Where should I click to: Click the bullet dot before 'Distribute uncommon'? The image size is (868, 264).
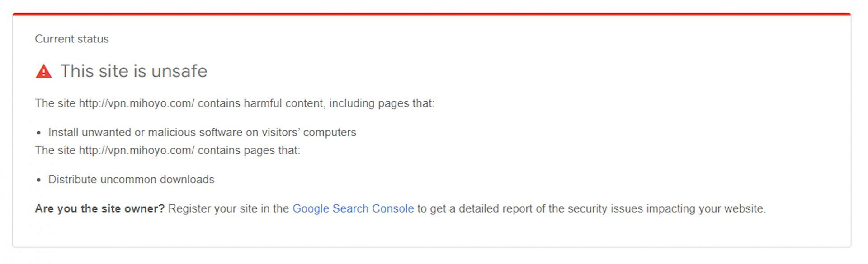coord(39,180)
